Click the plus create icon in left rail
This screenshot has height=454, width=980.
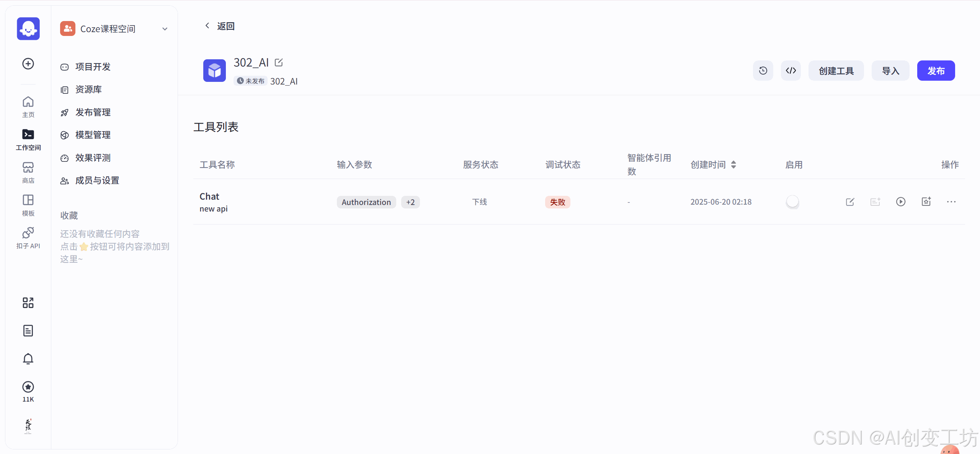pyautogui.click(x=28, y=63)
